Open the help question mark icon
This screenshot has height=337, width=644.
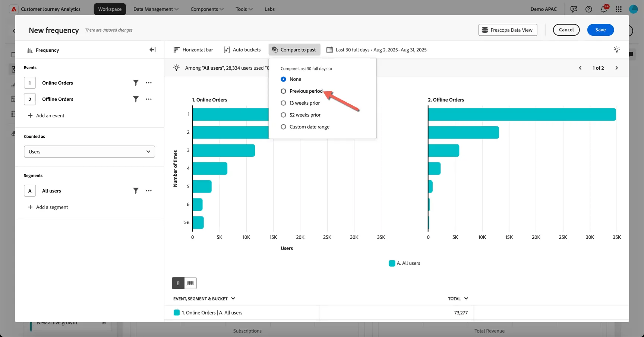(589, 9)
